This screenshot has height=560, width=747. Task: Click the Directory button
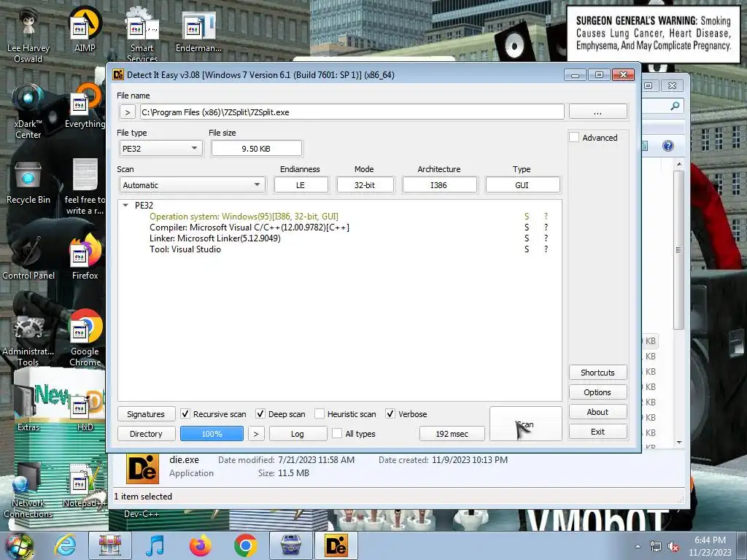tap(146, 433)
